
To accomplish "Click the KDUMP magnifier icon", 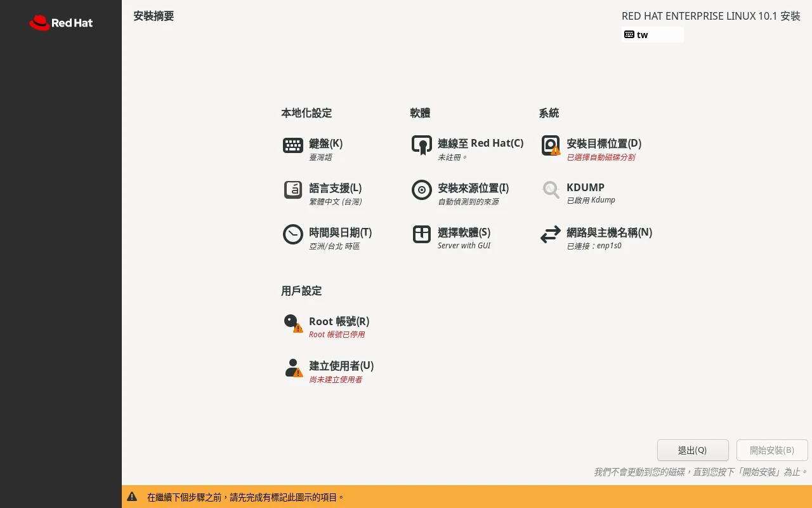I will (x=550, y=190).
